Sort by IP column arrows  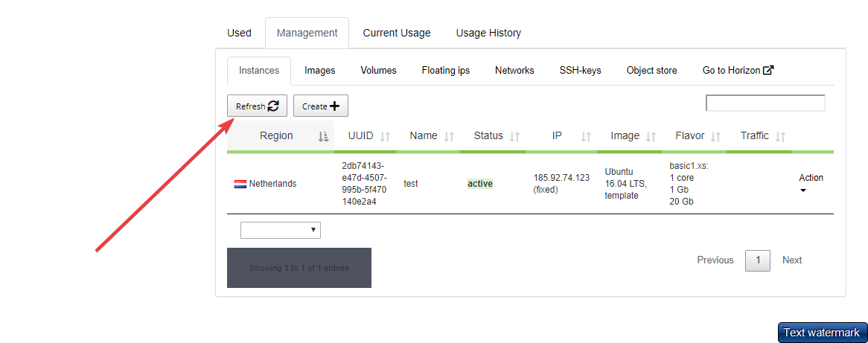(586, 136)
